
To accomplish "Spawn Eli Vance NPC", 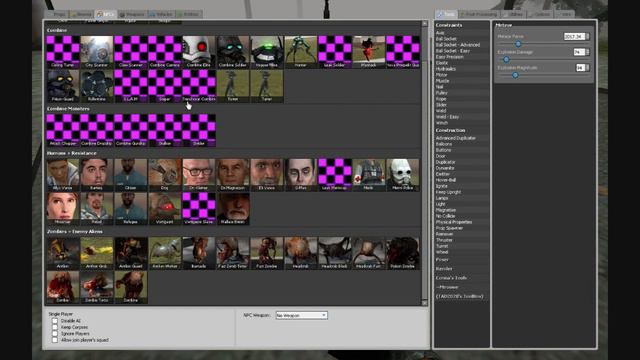I will [x=267, y=175].
